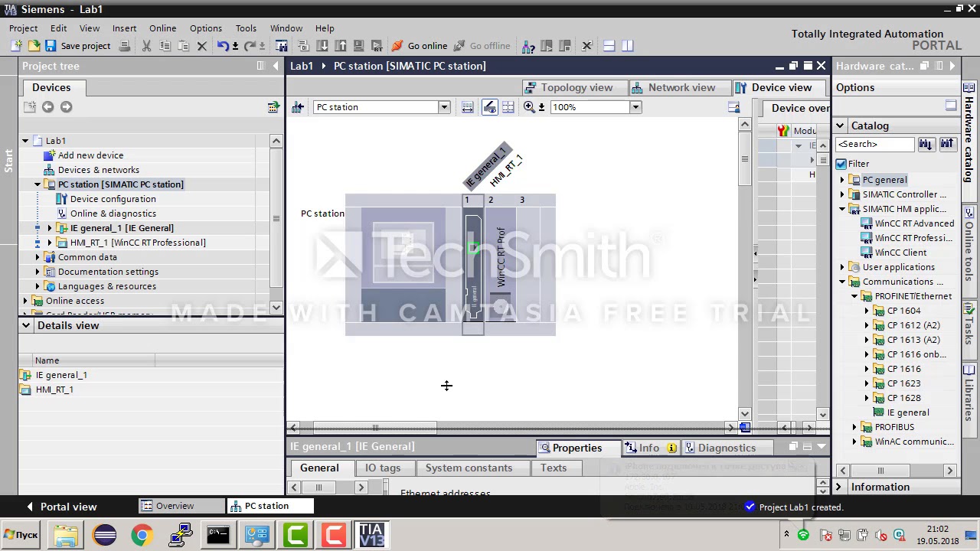
Task: Click the Undo arrow icon
Action: (222, 46)
